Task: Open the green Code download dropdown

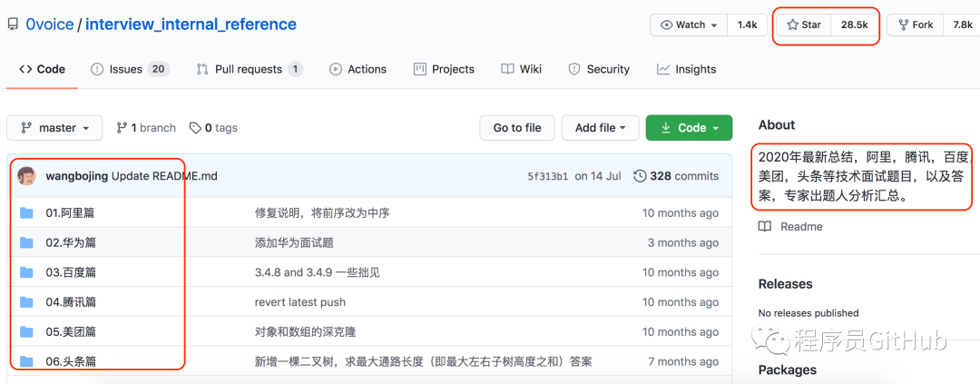Action: (689, 128)
